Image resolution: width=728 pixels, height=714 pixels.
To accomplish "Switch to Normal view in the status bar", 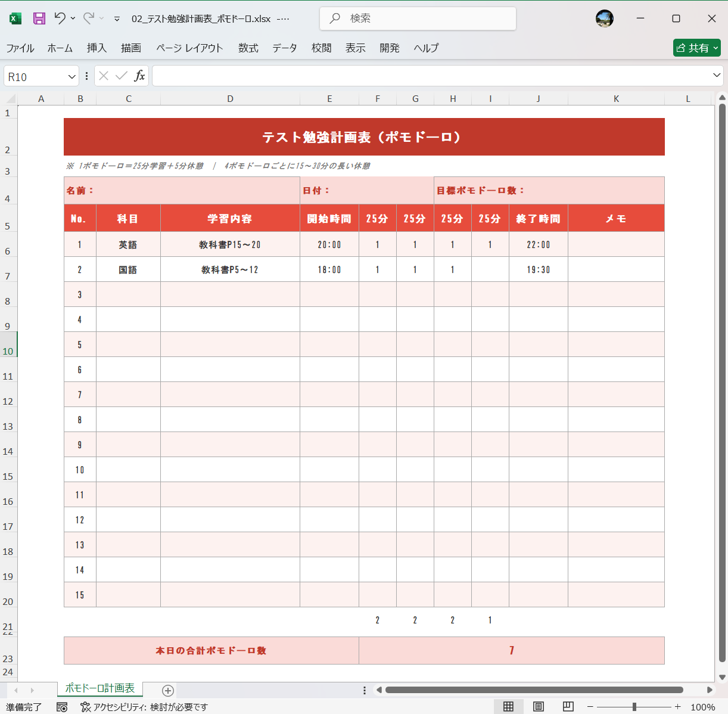I will (507, 705).
